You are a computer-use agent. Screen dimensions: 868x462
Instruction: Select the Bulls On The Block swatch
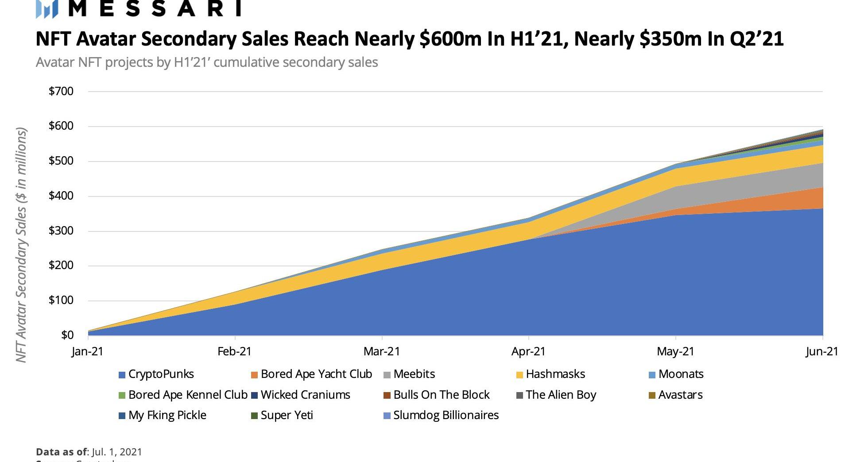point(387,396)
